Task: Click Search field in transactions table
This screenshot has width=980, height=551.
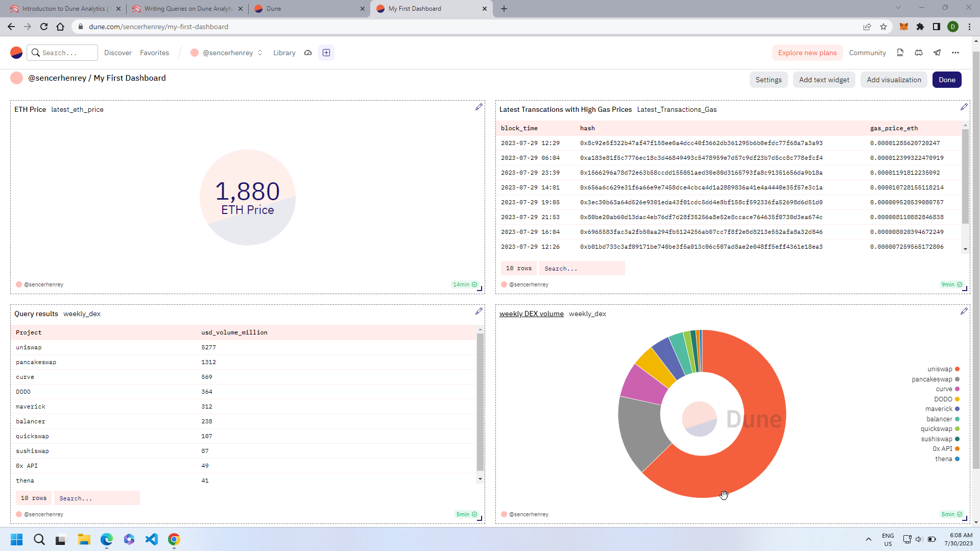Action: pos(582,268)
